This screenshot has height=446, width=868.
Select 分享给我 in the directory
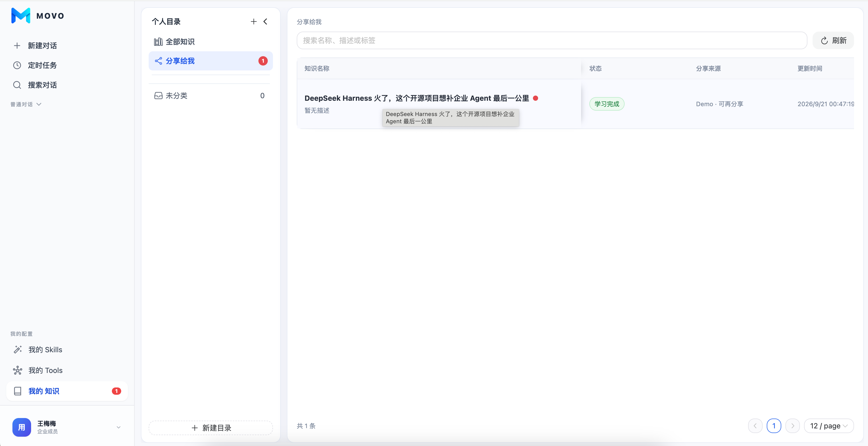pos(211,61)
